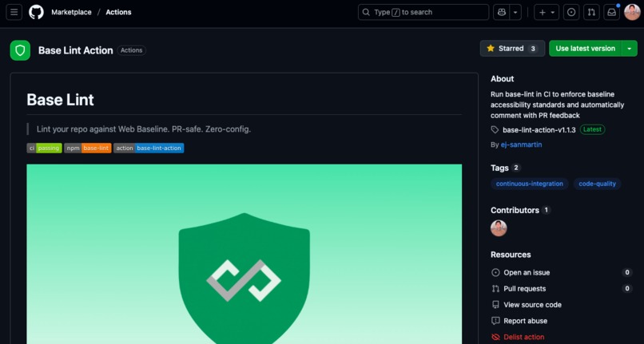This screenshot has height=344, width=644.
Task: Select the code-quality tag
Action: click(x=597, y=184)
